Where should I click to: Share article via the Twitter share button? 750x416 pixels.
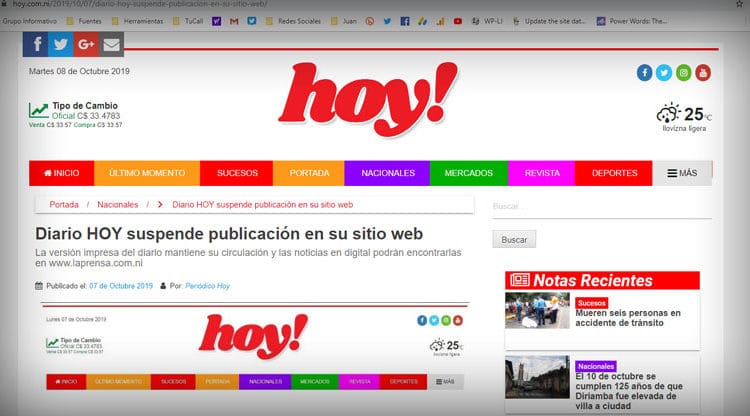pyautogui.click(x=61, y=44)
